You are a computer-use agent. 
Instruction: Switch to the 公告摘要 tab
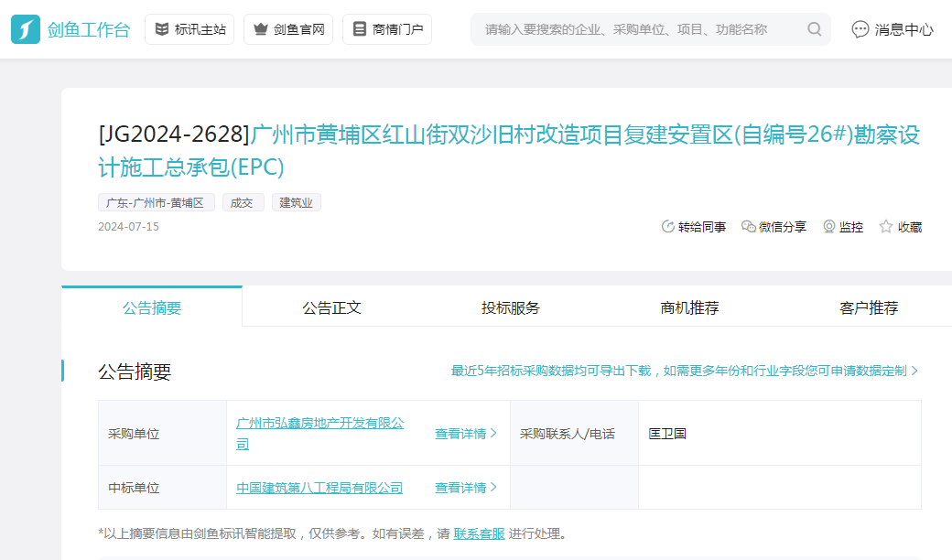152,307
